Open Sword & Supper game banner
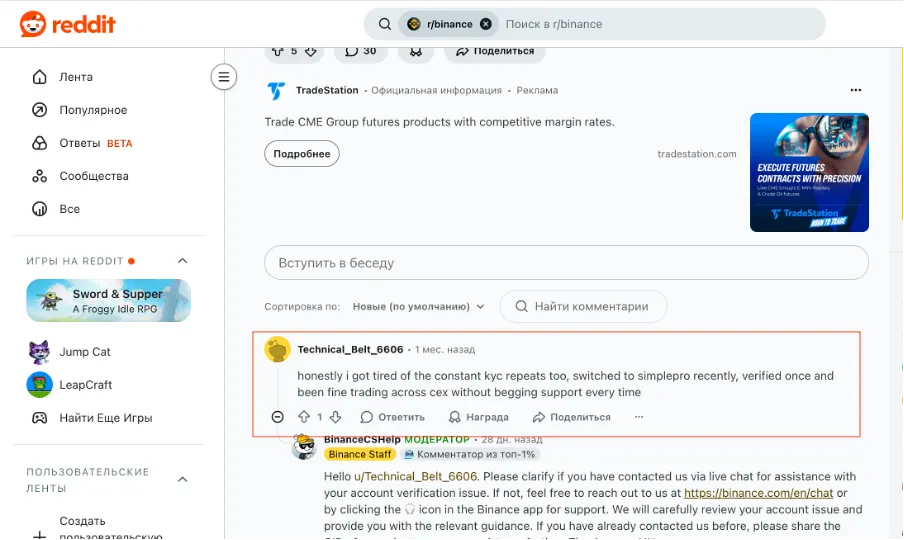Screen dimensions: 904x540 [x=108, y=300]
